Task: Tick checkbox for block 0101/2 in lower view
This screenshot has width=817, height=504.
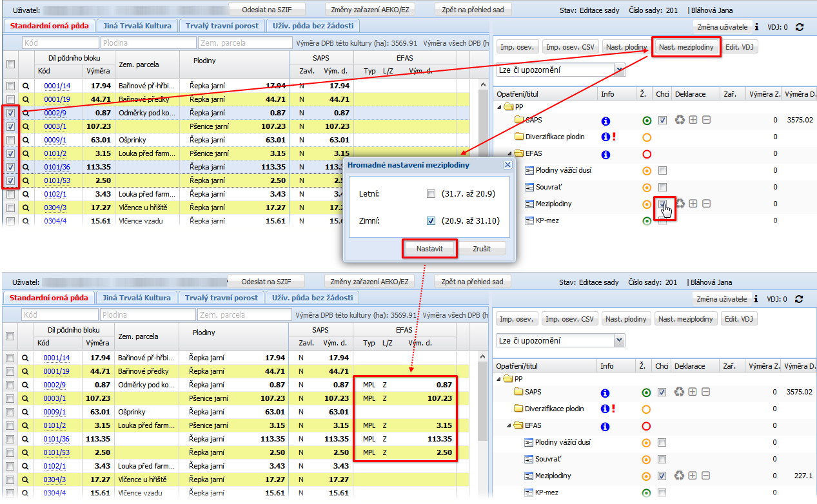Action: pos(10,425)
